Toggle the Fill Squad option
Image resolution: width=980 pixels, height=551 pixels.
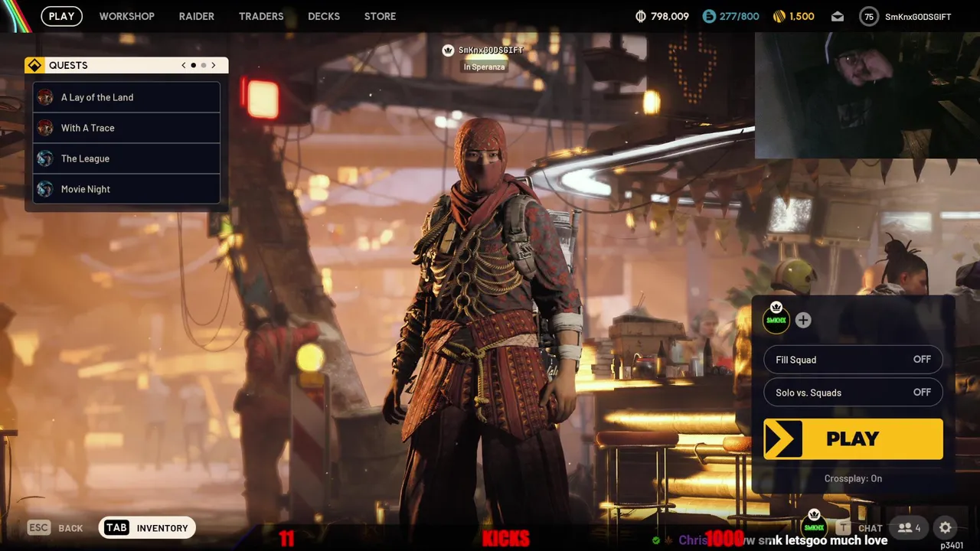click(x=853, y=359)
